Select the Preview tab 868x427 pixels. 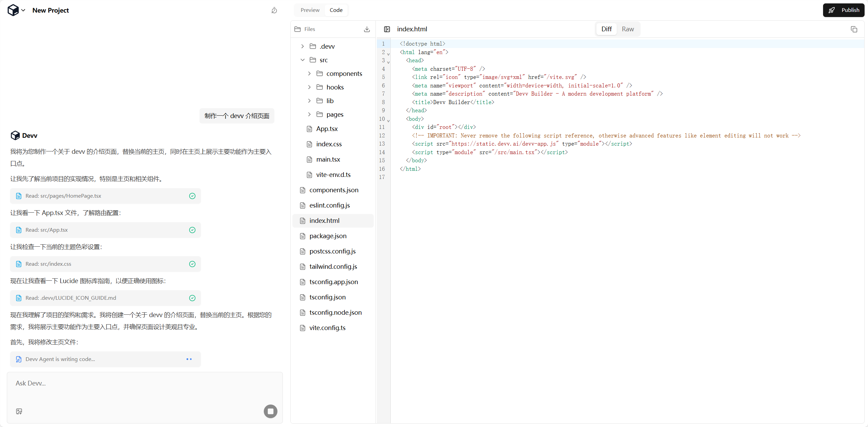pyautogui.click(x=310, y=10)
